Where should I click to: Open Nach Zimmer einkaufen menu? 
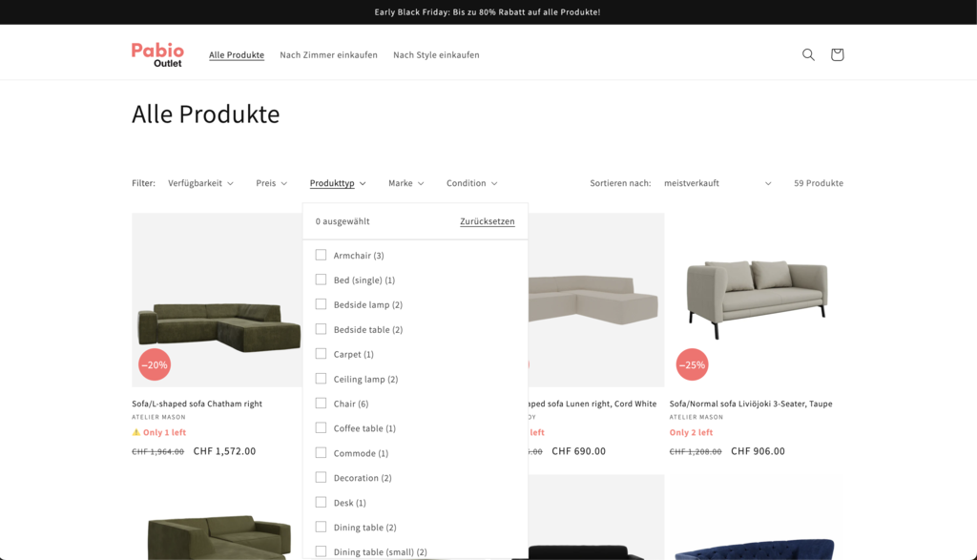point(328,54)
